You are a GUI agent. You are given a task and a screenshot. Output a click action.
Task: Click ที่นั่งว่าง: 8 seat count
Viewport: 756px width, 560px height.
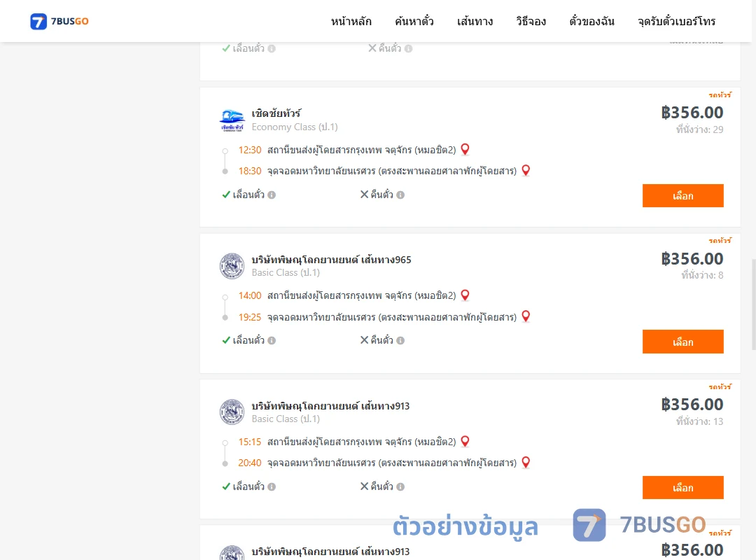702,275
